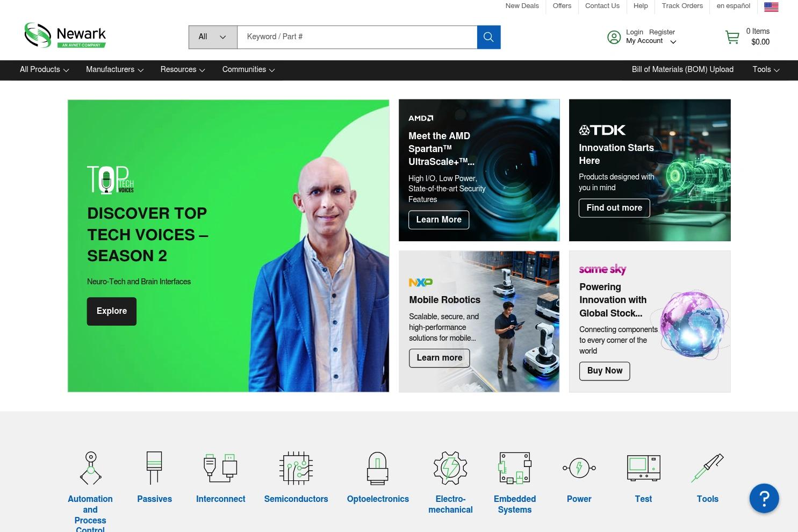
Task: Expand the Communities menu
Action: tap(249, 70)
